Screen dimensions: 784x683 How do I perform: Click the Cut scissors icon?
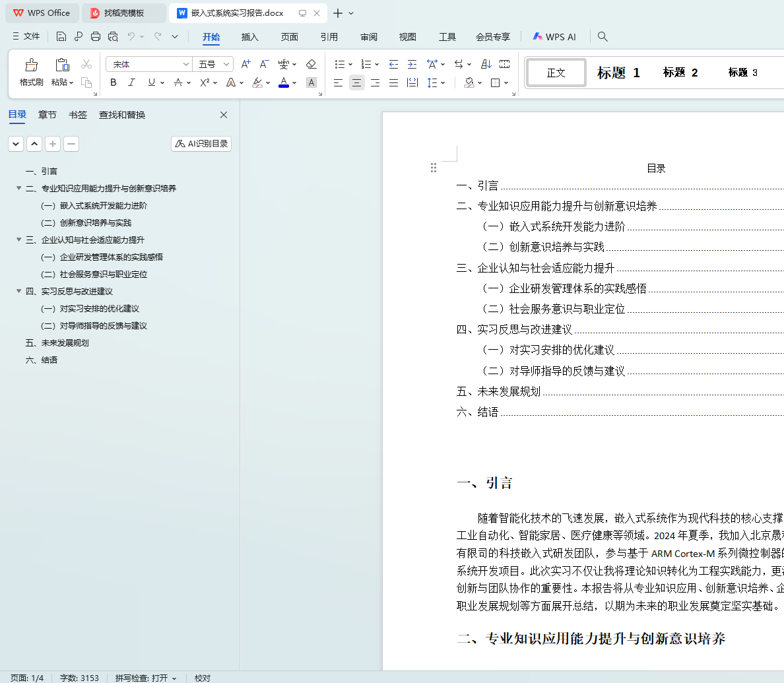point(86,65)
